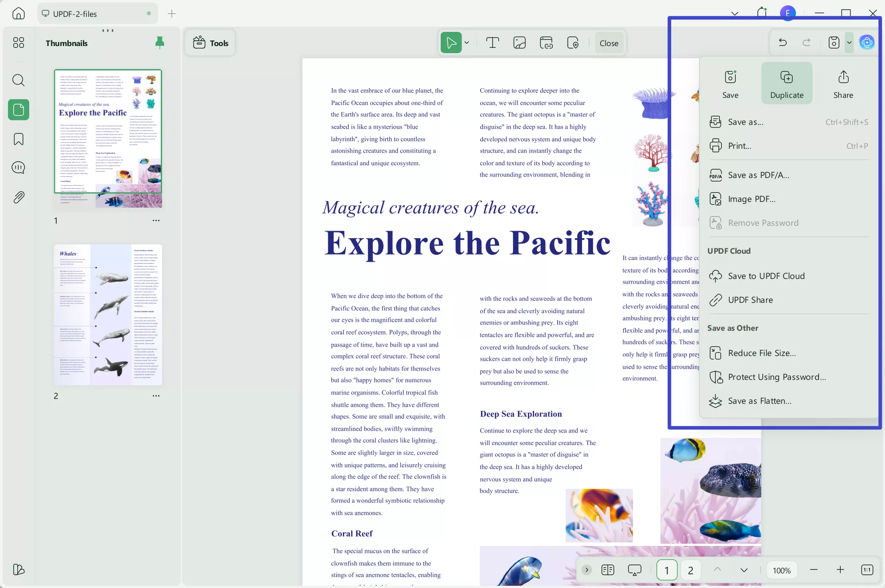This screenshot has height=588, width=885.
Task: Open the Comments panel icon
Action: click(x=18, y=167)
